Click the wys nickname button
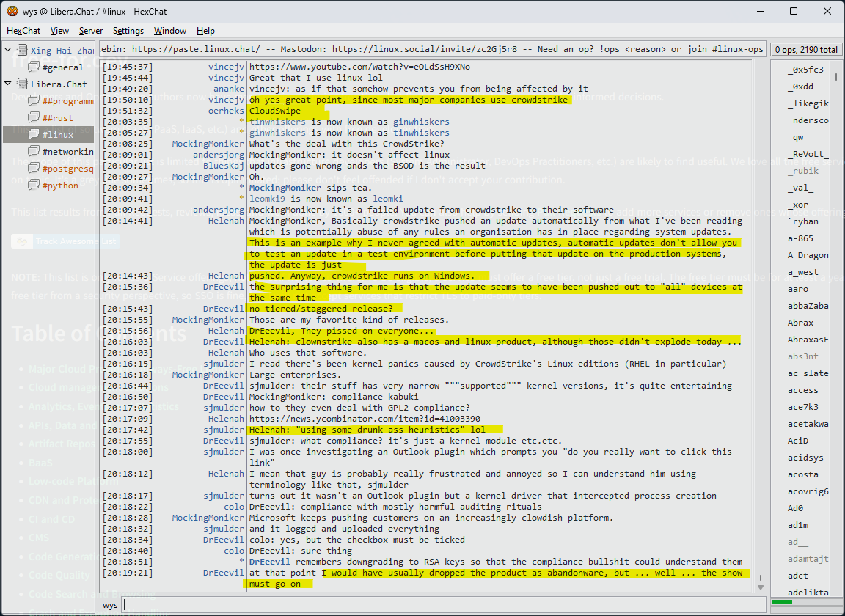 [110, 605]
